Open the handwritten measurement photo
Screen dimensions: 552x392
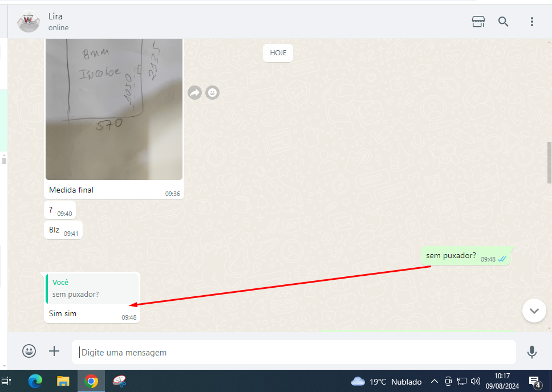click(114, 109)
